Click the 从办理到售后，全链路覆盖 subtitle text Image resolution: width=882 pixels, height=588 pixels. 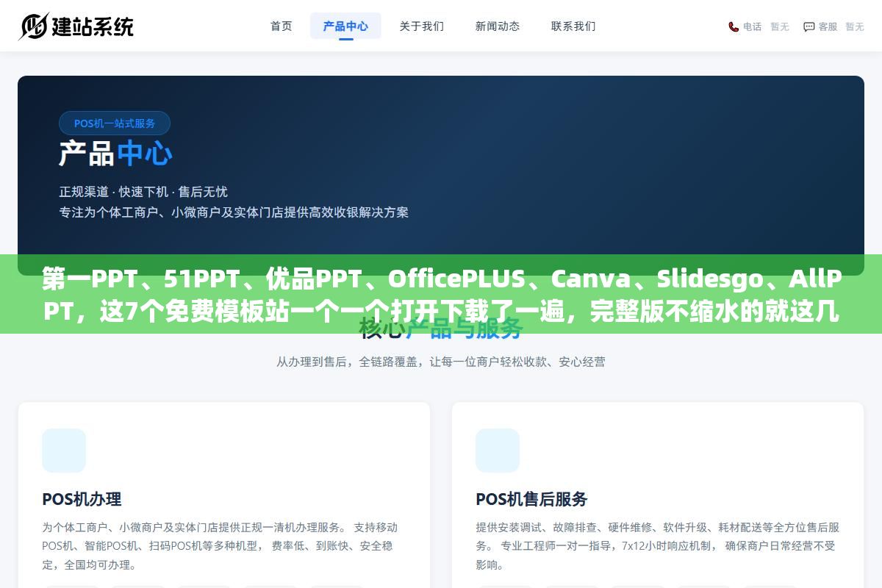pyautogui.click(x=441, y=362)
